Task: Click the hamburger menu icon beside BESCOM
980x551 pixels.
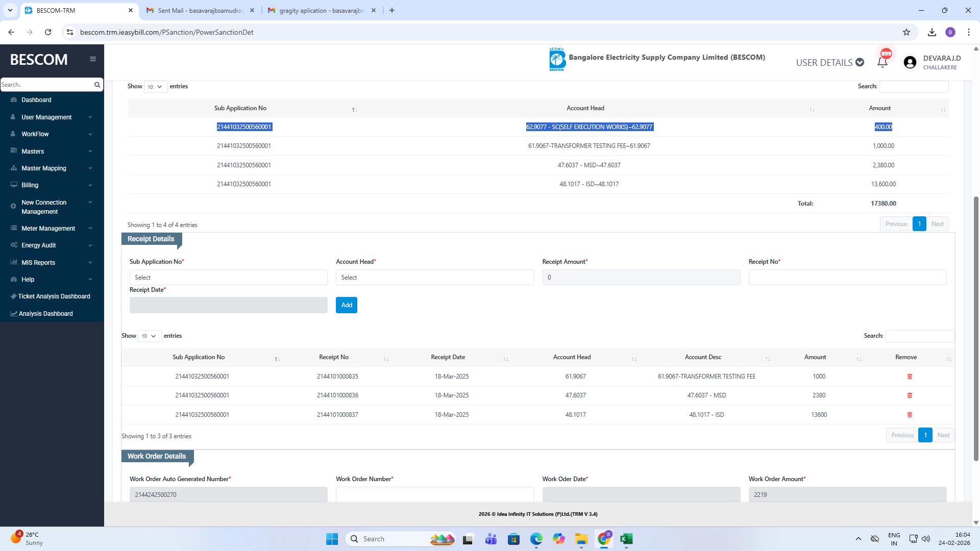Action: tap(92, 59)
